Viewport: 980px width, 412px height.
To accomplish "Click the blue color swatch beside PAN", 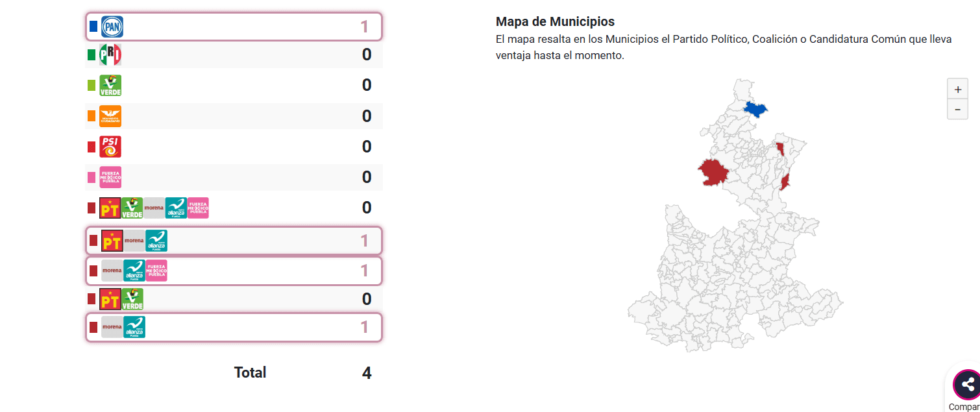I will (x=93, y=27).
